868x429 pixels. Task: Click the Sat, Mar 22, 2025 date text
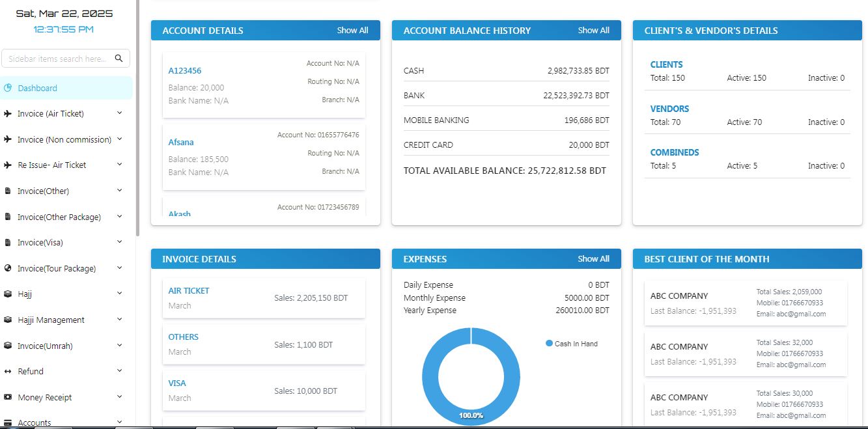(x=64, y=13)
